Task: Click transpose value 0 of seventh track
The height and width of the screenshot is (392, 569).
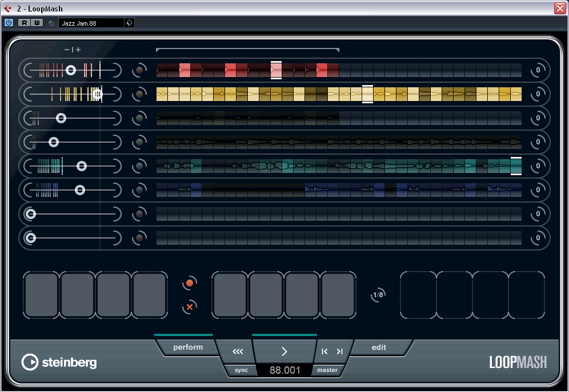Action: coord(538,213)
